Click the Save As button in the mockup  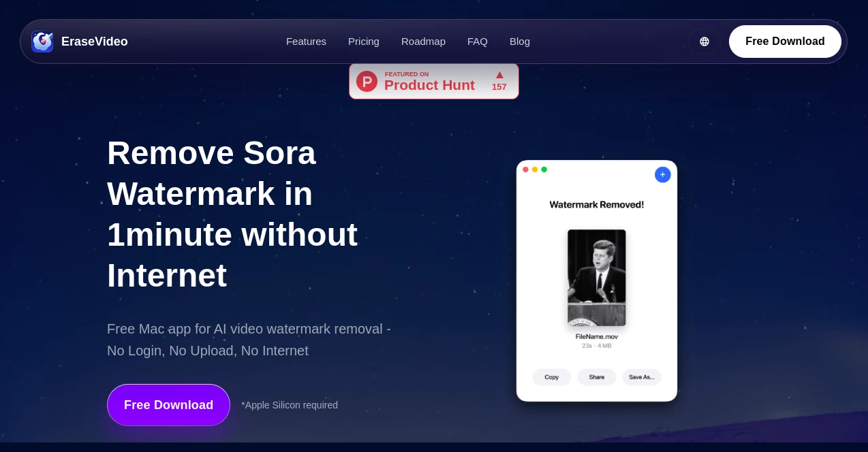pos(641,377)
